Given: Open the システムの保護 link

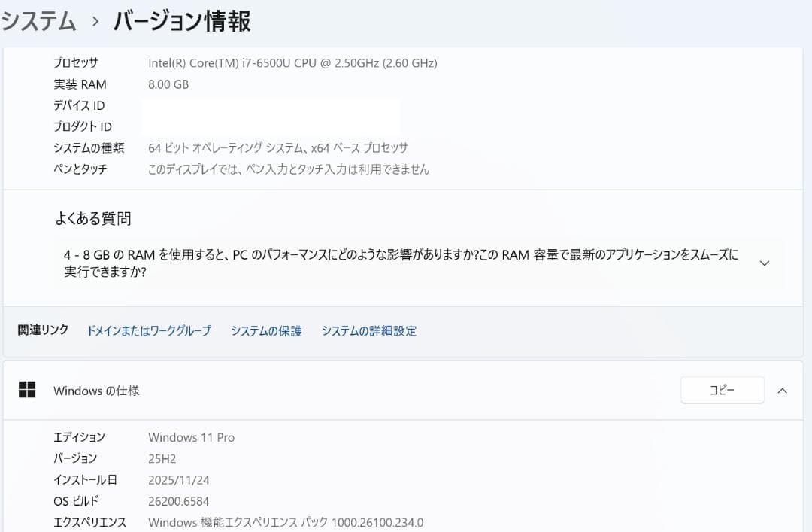Looking at the screenshot, I should (x=267, y=330).
